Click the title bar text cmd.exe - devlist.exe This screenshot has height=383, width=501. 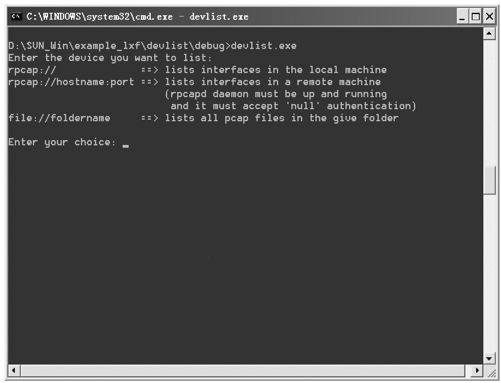[x=192, y=16]
